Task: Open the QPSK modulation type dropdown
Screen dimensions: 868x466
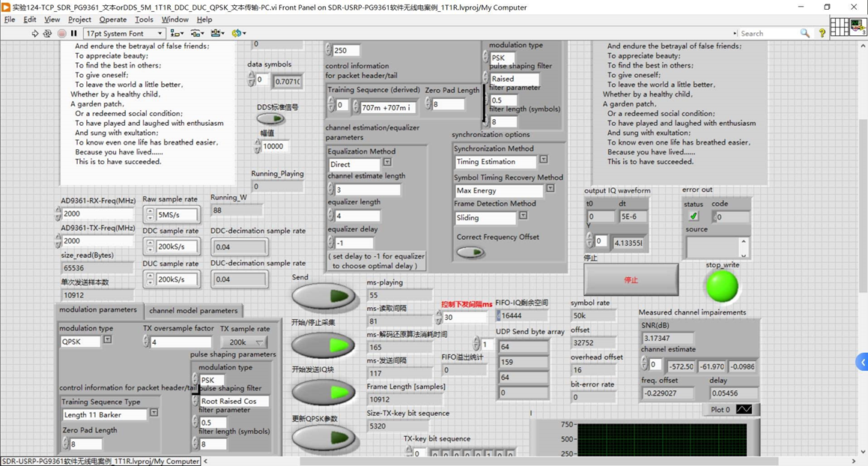Action: 107,339
